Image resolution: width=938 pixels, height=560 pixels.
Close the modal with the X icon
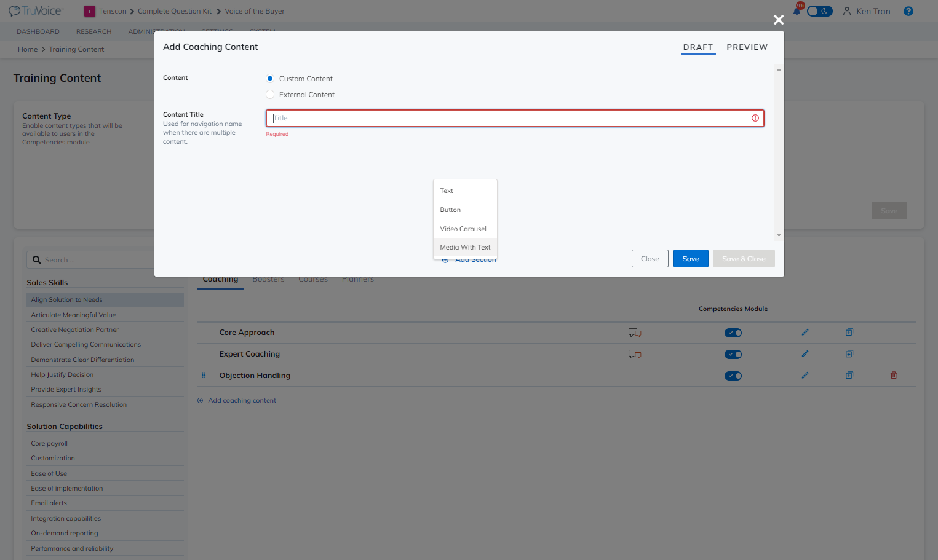pos(779,20)
